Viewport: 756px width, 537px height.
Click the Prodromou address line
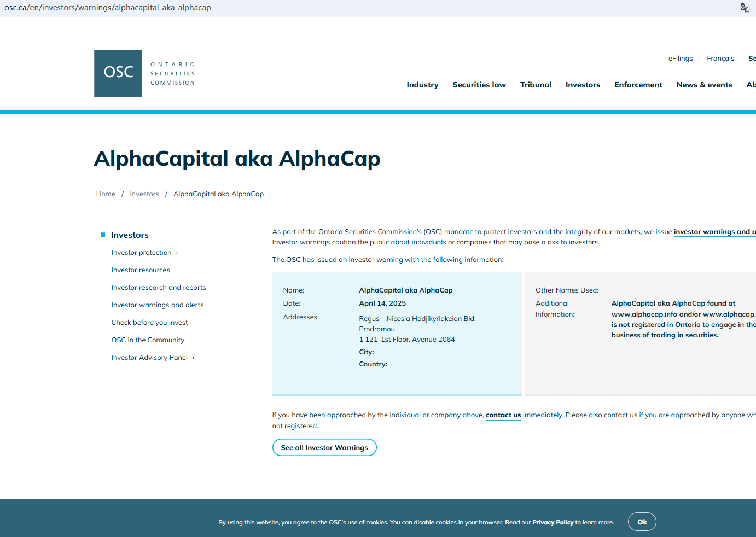click(377, 329)
